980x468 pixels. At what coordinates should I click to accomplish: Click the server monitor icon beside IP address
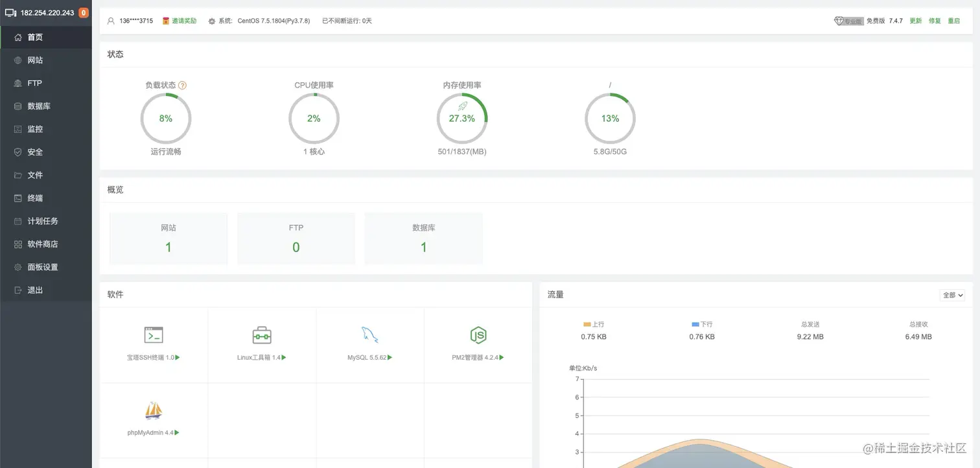pyautogui.click(x=10, y=12)
